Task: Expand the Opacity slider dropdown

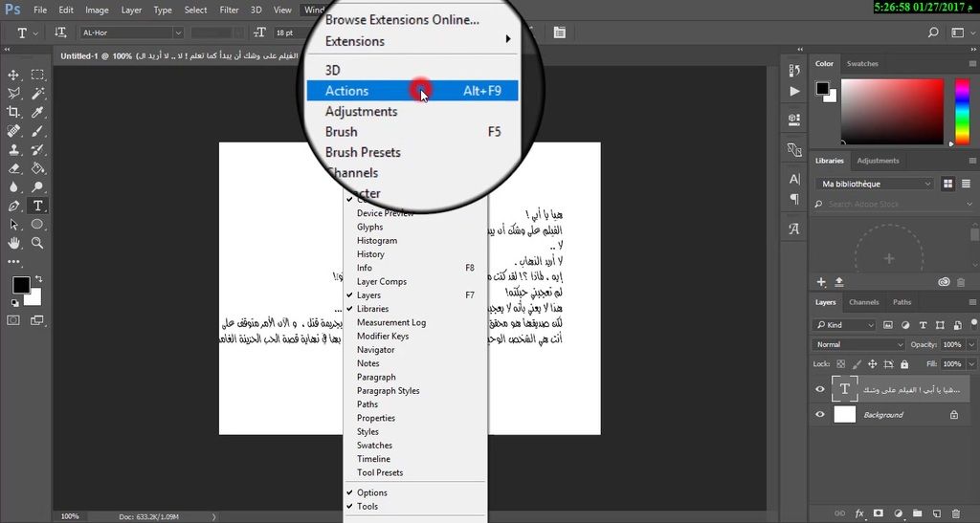Action: point(971,344)
